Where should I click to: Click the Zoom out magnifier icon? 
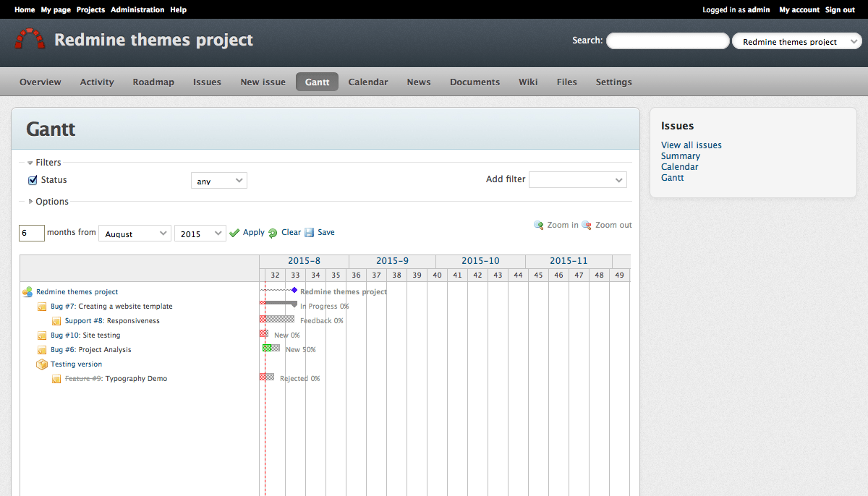tap(587, 225)
